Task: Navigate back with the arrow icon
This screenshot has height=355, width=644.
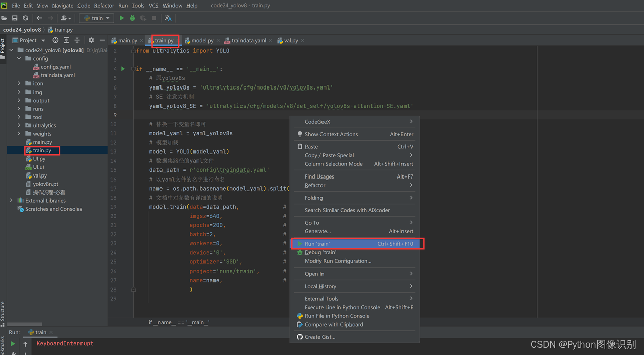Action: point(39,18)
